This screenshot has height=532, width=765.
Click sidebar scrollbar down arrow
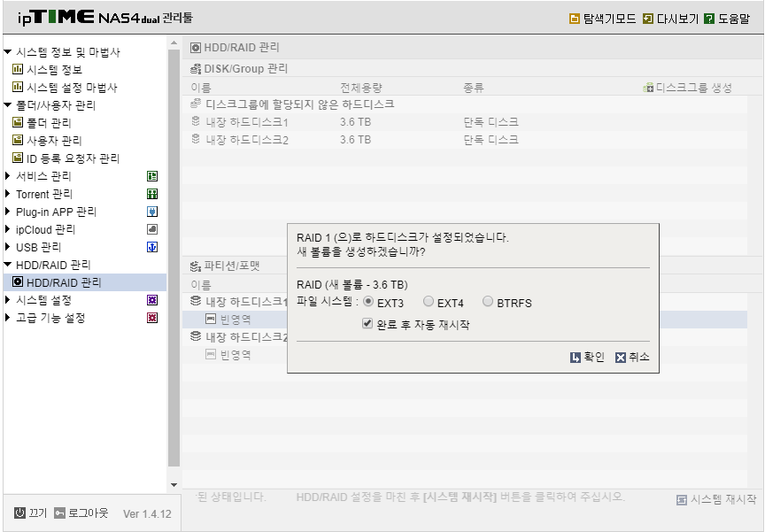click(174, 485)
